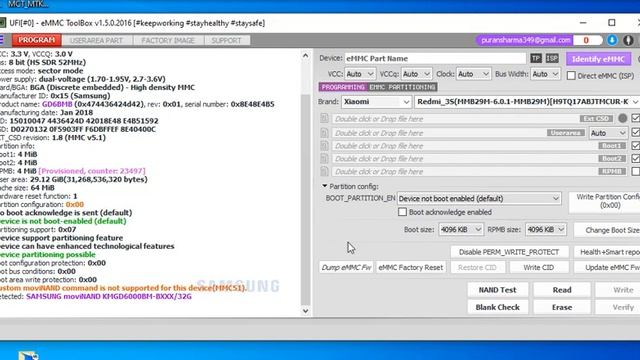Click the file icon on the Boot1 row

[324, 146]
